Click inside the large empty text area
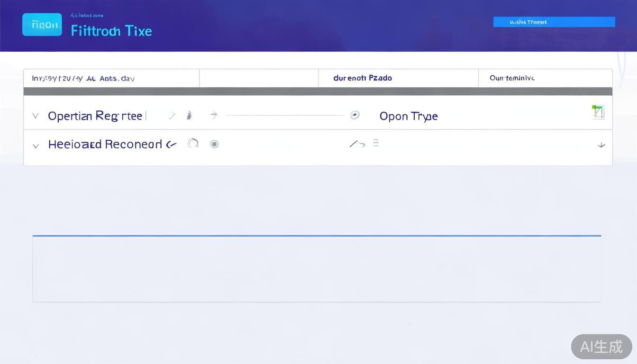 tap(317, 269)
